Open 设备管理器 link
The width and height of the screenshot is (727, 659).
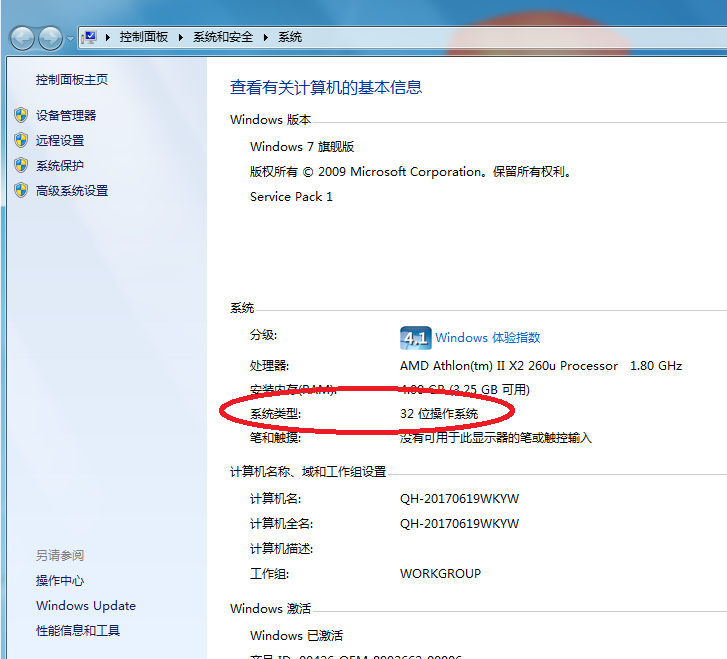[66, 115]
